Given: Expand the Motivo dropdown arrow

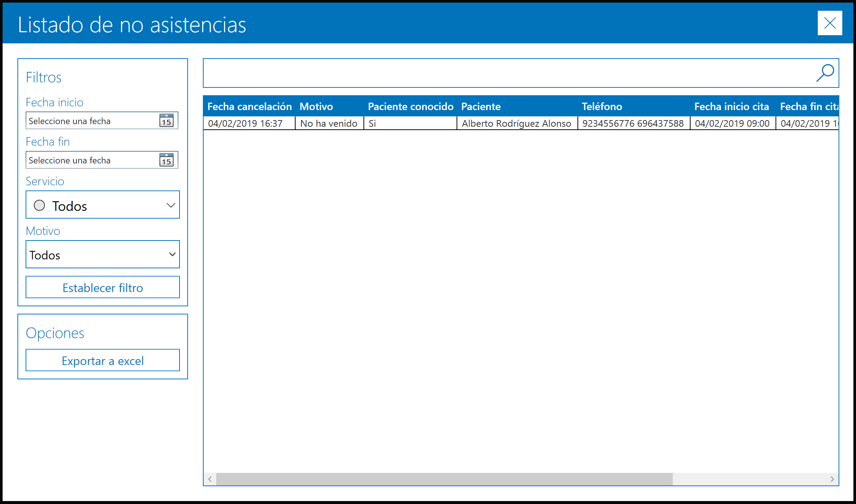Looking at the screenshot, I should tap(172, 254).
